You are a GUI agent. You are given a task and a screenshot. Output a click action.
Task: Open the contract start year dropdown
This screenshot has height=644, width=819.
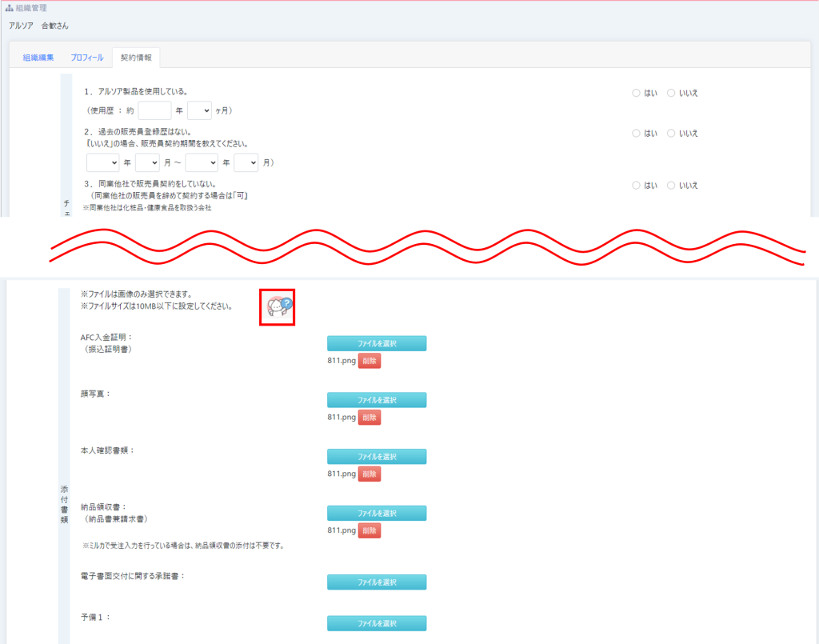pos(102,162)
